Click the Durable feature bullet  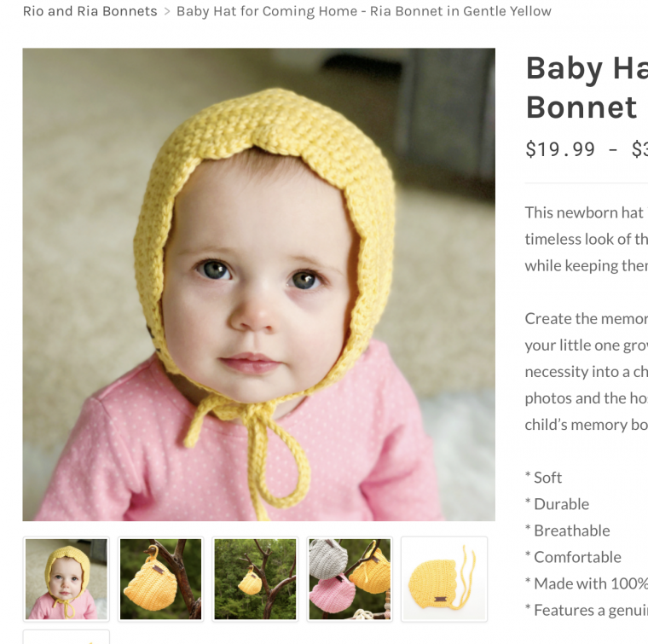[557, 504]
